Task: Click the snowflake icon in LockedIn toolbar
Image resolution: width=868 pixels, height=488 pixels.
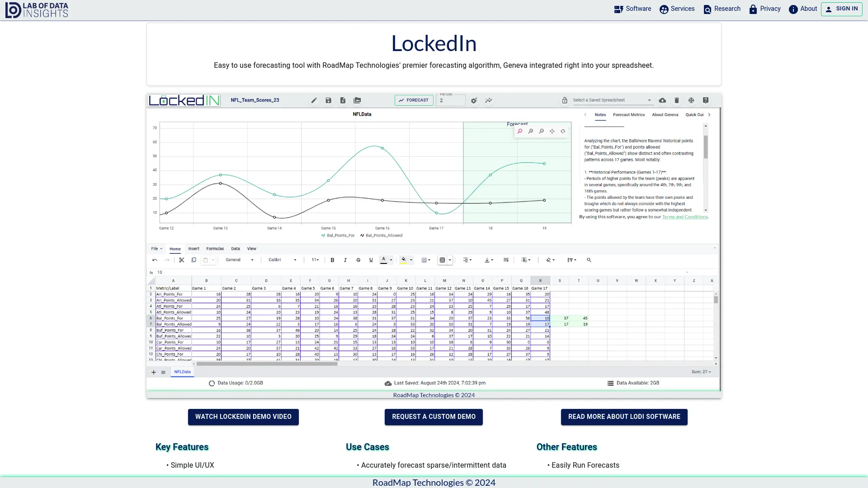Action: (691, 100)
